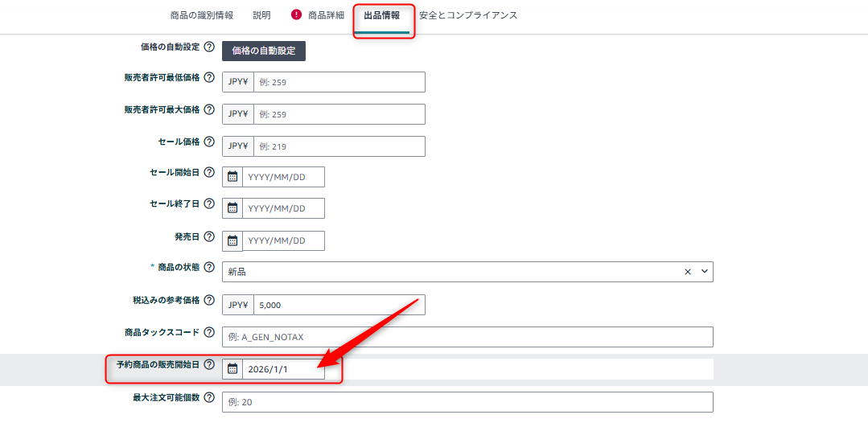This screenshot has height=423, width=868.
Task: Click help icon beside 税込みの参考価格
Action: tap(209, 301)
